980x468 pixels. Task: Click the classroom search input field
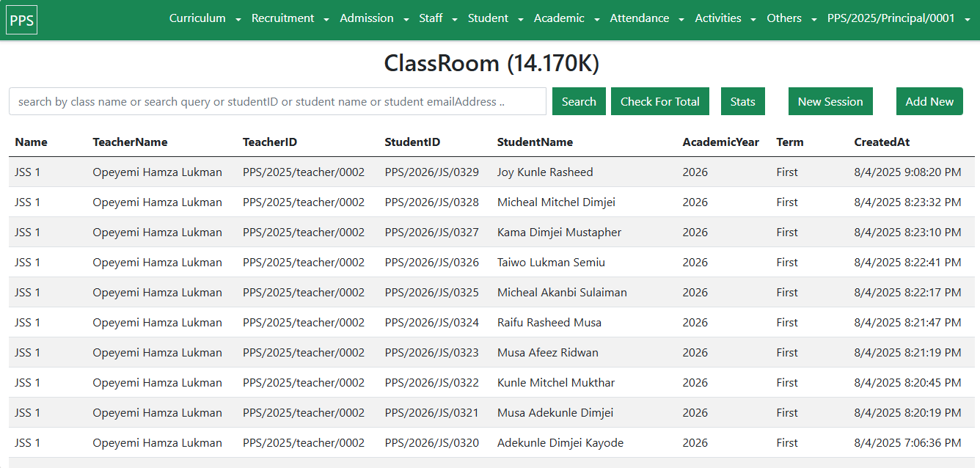coord(277,102)
